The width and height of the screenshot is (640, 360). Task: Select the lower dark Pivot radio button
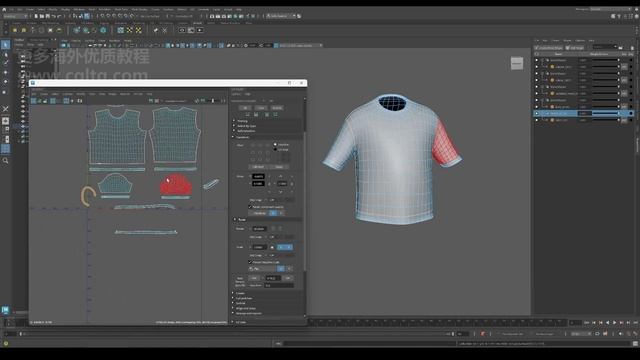(275, 149)
